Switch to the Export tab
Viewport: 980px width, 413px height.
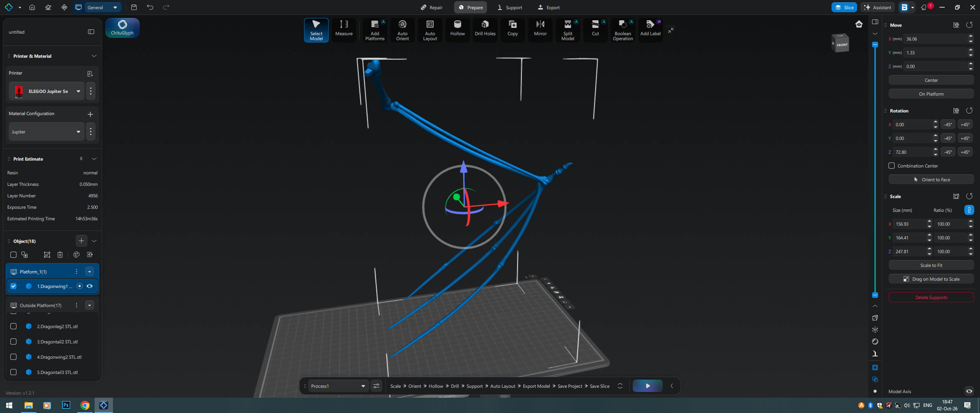pos(549,7)
